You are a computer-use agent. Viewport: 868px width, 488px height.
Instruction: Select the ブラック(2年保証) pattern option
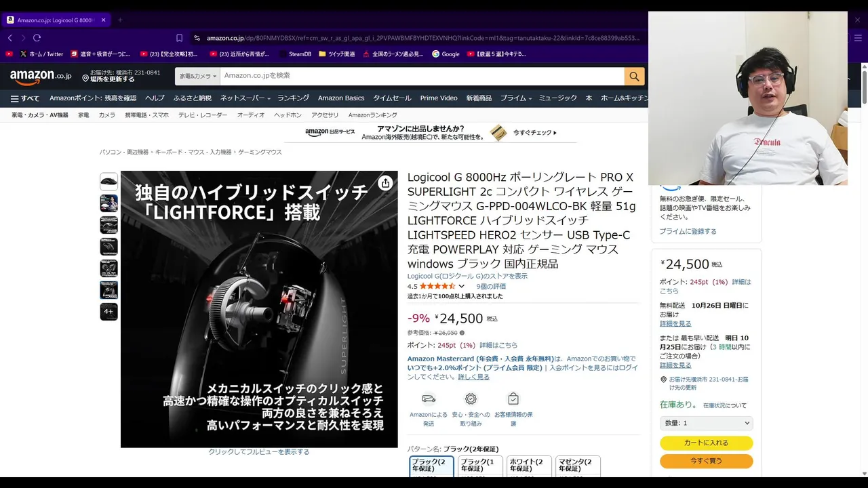click(431, 466)
